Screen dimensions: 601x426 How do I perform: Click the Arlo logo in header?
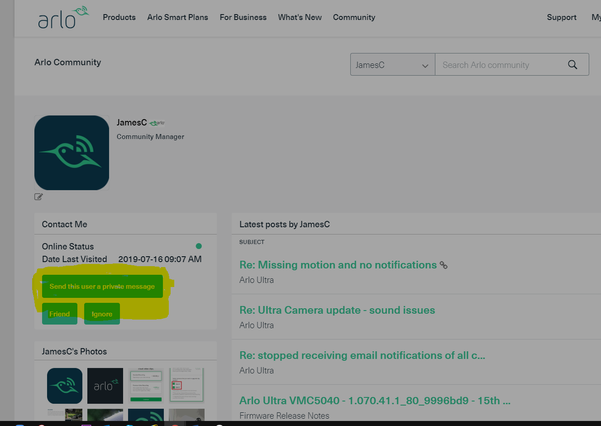click(x=64, y=18)
